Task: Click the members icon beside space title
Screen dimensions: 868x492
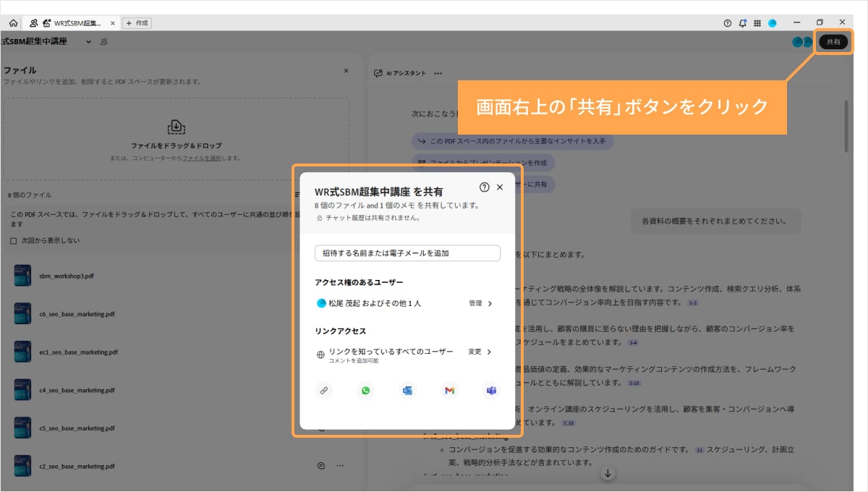Action: click(x=104, y=42)
